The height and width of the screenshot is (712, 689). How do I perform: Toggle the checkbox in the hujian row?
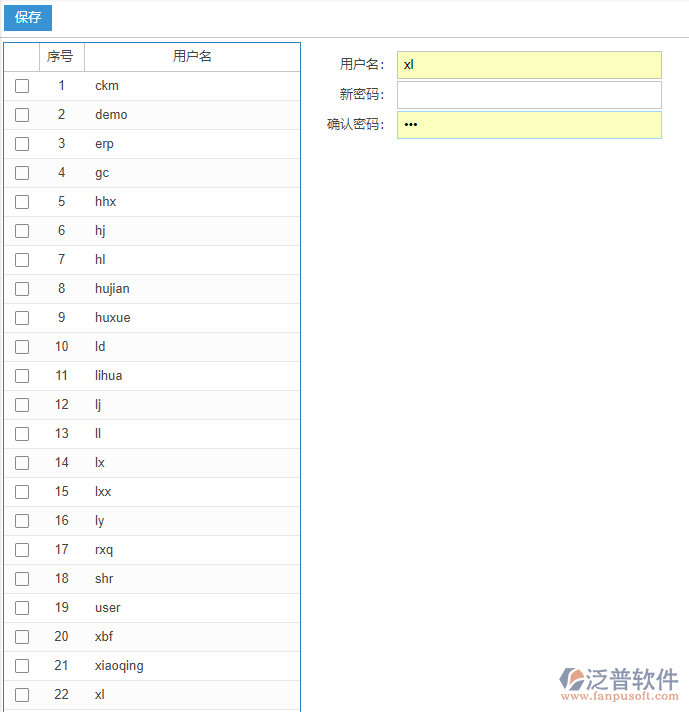tap(22, 289)
